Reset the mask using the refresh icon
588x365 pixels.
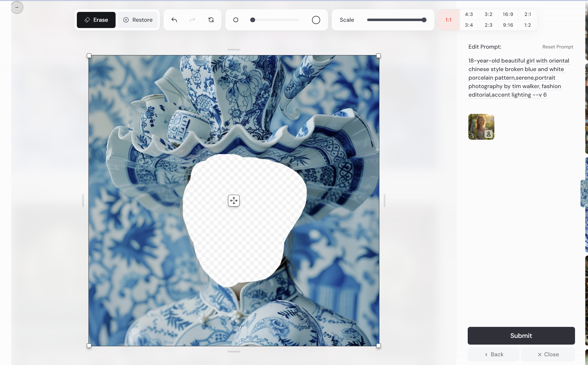211,20
